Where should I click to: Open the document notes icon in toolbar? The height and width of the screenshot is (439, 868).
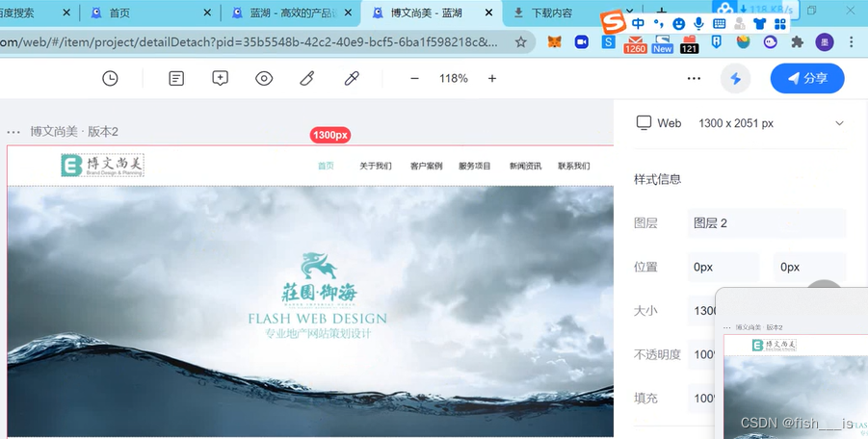[176, 79]
